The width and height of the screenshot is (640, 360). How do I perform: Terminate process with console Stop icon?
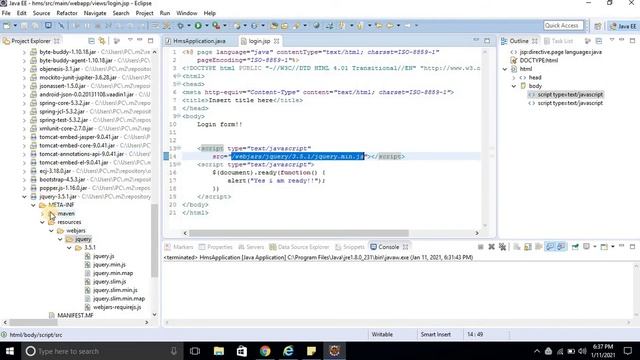tap(480, 247)
